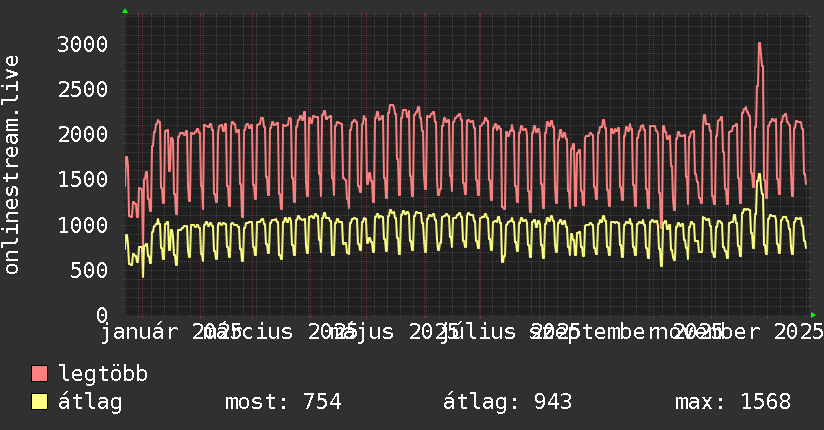Click the átlag legend label next to yellow swatch
Viewport: 824px width, 430px height.
point(90,402)
